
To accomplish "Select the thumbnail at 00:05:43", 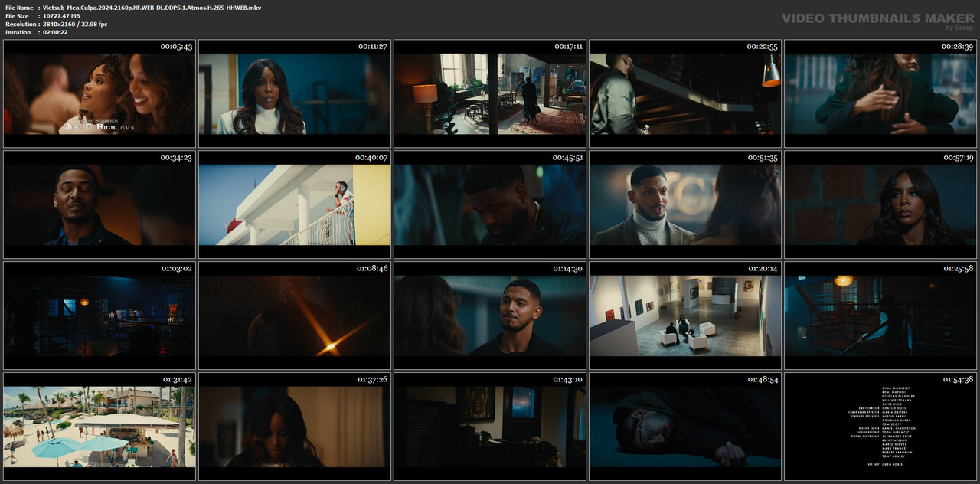I will point(100,93).
